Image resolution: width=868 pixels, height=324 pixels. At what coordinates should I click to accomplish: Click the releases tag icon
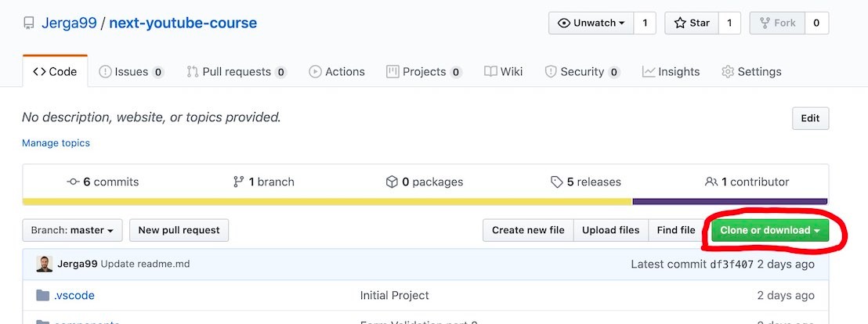click(x=556, y=182)
